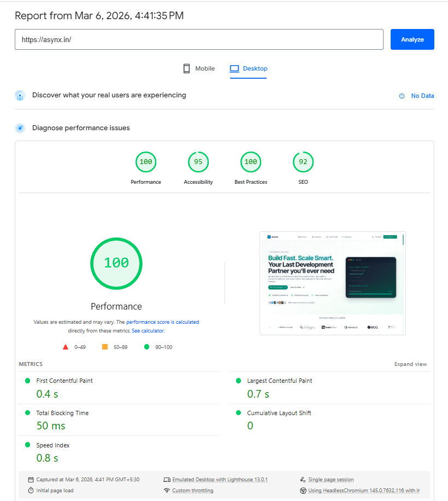Jump to the SEO 92 score gauge
448x501 pixels.
303,162
